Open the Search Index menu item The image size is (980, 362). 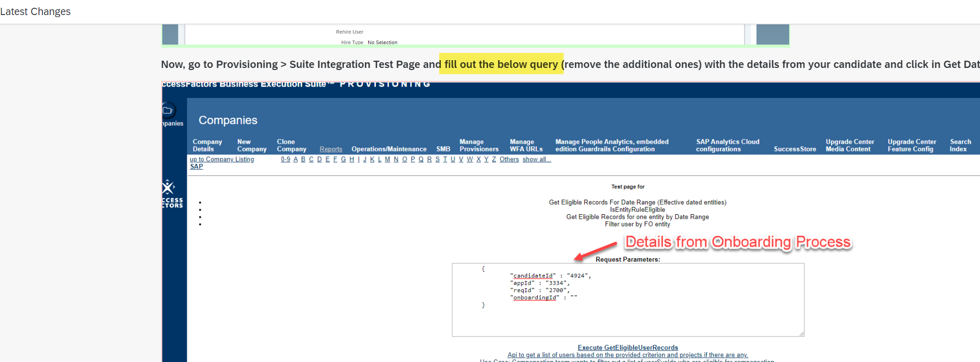pyautogui.click(x=960, y=145)
